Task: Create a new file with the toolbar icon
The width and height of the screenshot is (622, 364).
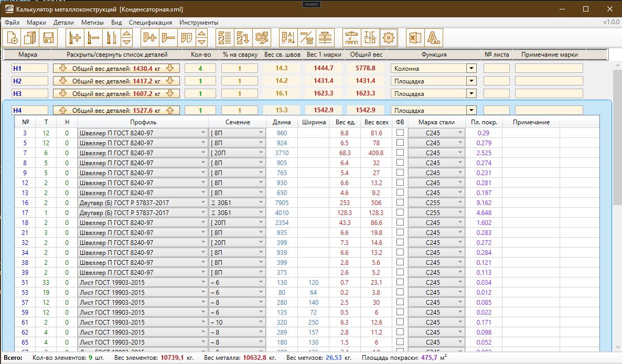Action: (12, 38)
